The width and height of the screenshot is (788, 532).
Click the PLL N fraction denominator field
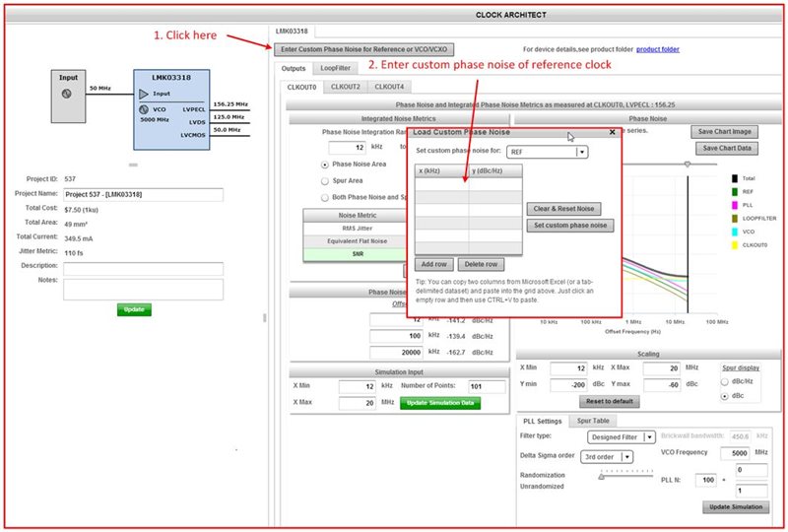click(752, 491)
